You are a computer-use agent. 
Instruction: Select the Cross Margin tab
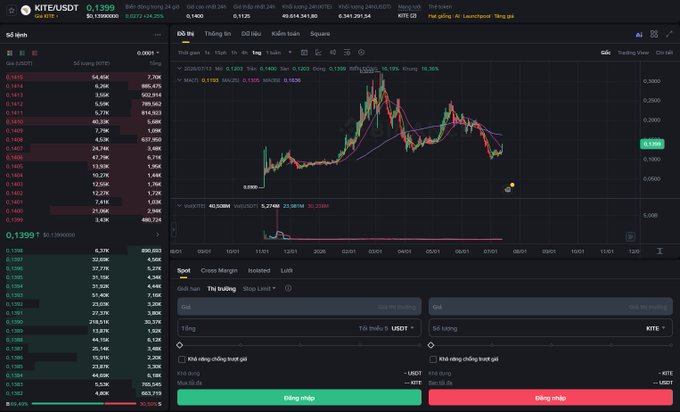click(x=219, y=270)
